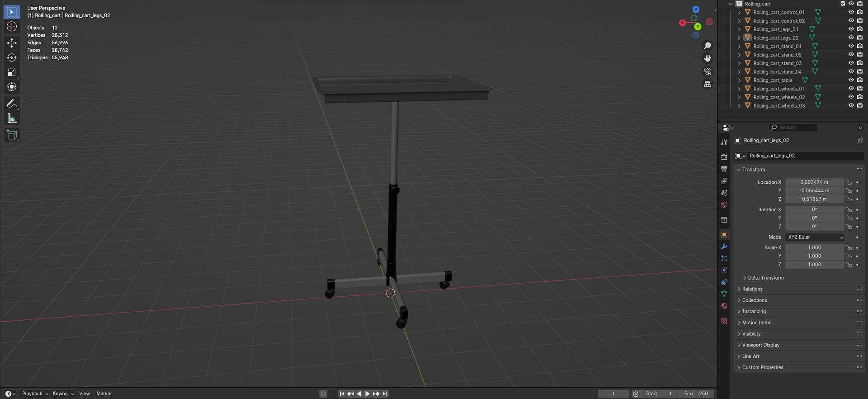This screenshot has height=399, width=868.
Task: Select the Rotate tool
Action: pyautogui.click(x=12, y=57)
